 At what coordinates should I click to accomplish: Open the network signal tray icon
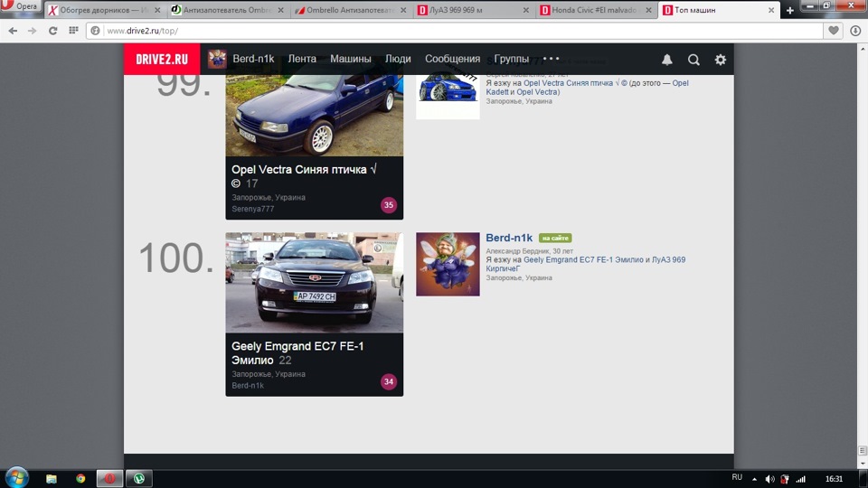pyautogui.click(x=801, y=479)
